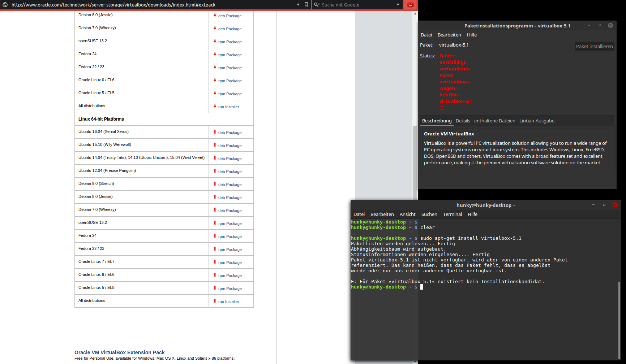Click the download arrow icon for All distributions above the Linux 64-bit heading
The width and height of the screenshot is (626, 364).
pyautogui.click(x=215, y=106)
